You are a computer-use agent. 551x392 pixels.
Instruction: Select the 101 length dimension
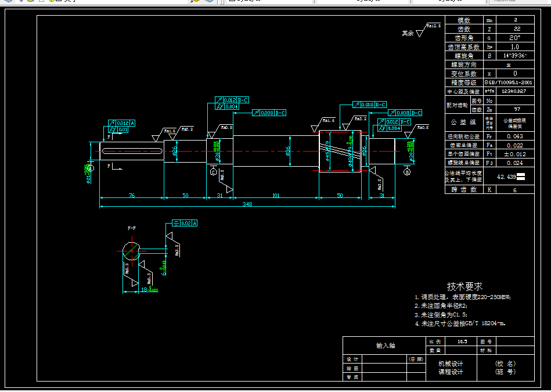point(276,195)
